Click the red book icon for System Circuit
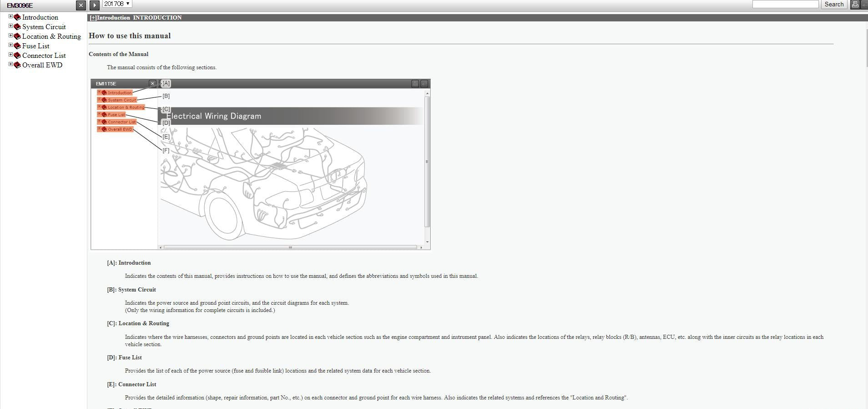Image resolution: width=868 pixels, height=409 pixels. [x=17, y=27]
